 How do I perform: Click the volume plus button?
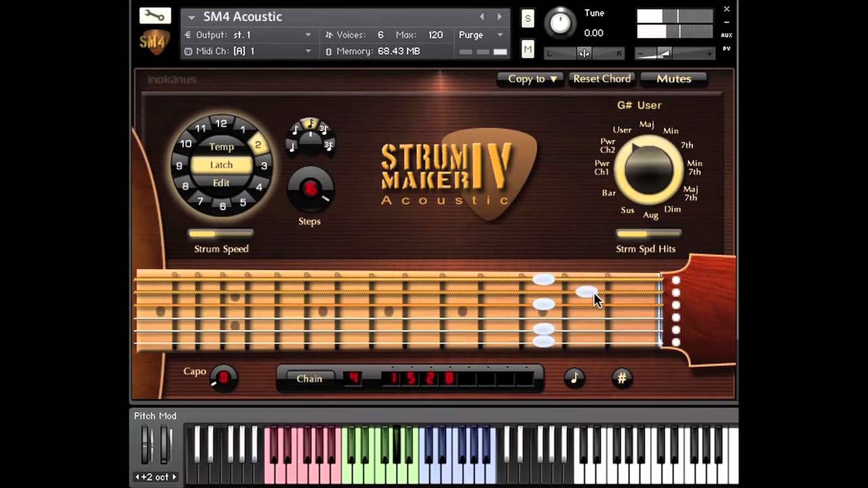point(709,54)
